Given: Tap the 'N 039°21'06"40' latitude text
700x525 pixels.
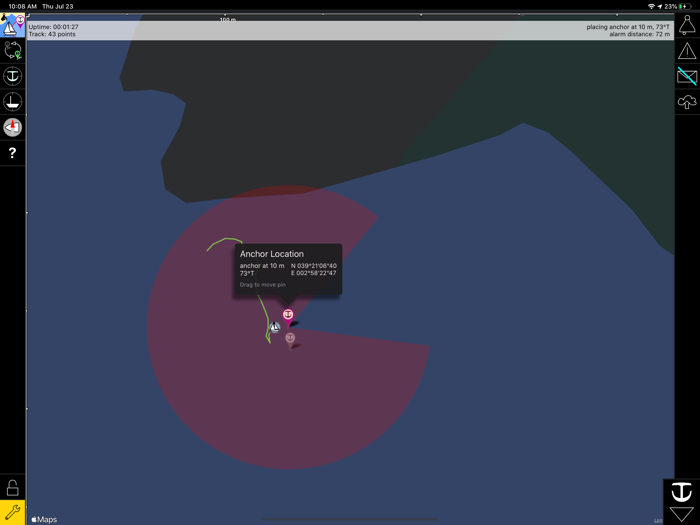Looking at the screenshot, I should (314, 266).
